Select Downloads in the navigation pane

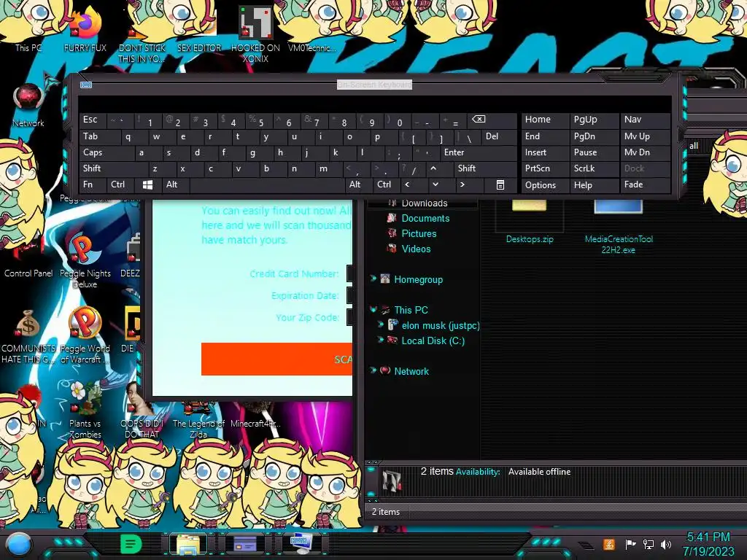(425, 203)
